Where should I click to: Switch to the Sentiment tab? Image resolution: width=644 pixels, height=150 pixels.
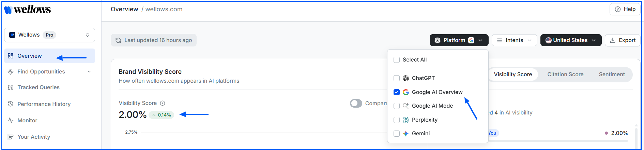click(x=612, y=74)
